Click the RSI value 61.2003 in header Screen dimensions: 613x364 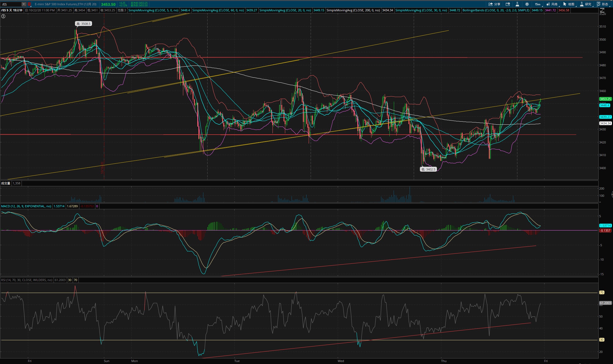point(60,280)
